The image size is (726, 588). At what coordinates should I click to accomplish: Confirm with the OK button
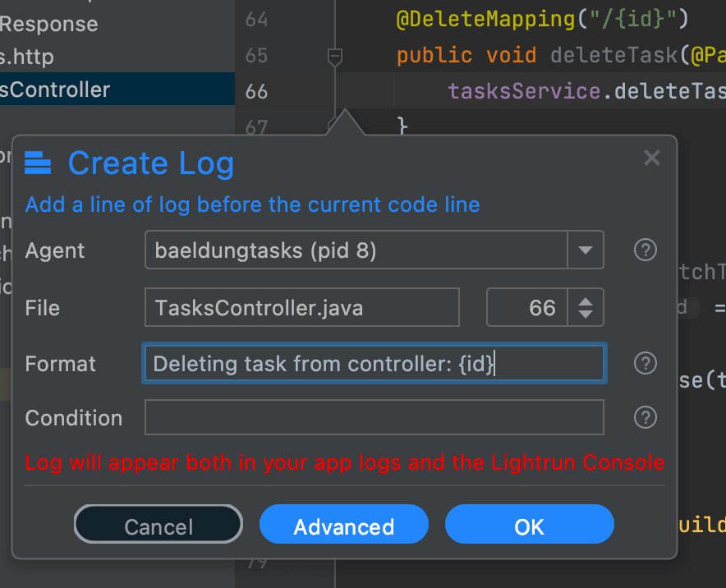coord(529,526)
